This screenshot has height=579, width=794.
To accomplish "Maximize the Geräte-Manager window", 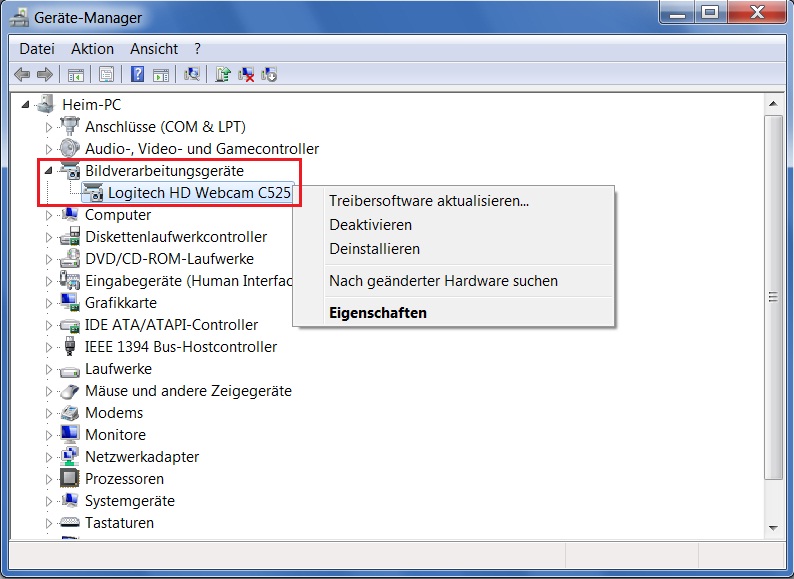I will click(710, 12).
